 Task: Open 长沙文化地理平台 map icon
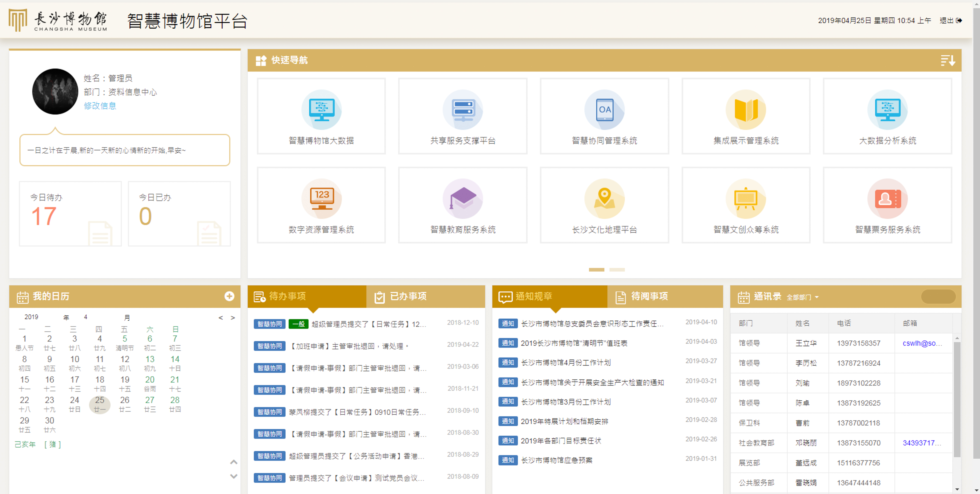point(605,198)
